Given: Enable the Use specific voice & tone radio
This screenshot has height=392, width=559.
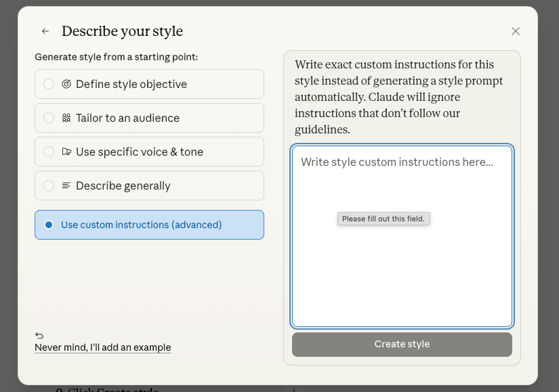Looking at the screenshot, I should [49, 152].
